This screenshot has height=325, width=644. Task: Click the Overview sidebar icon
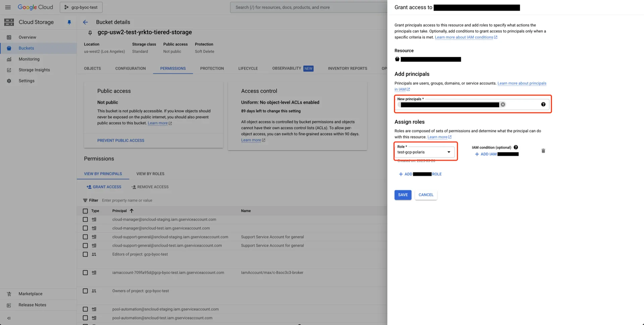pyautogui.click(x=9, y=37)
